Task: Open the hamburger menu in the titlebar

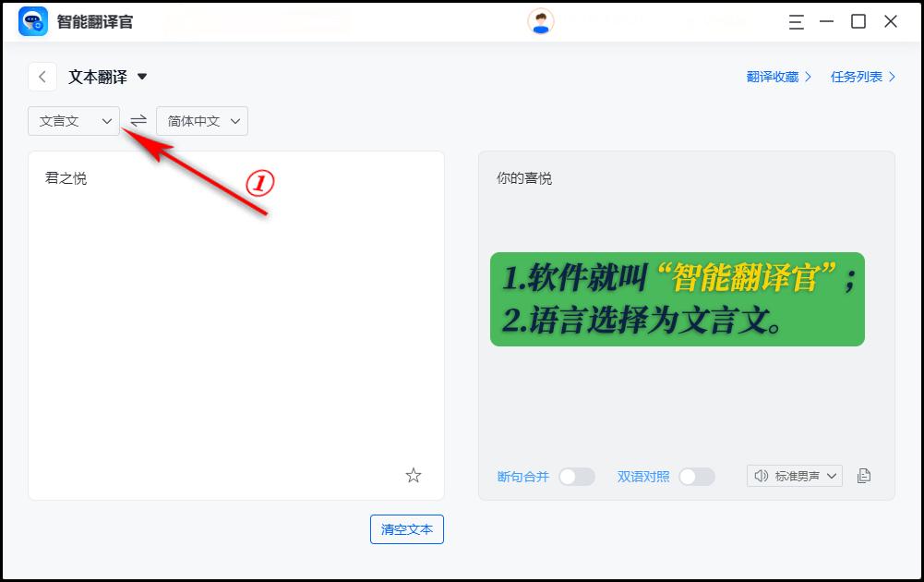Action: point(796,21)
